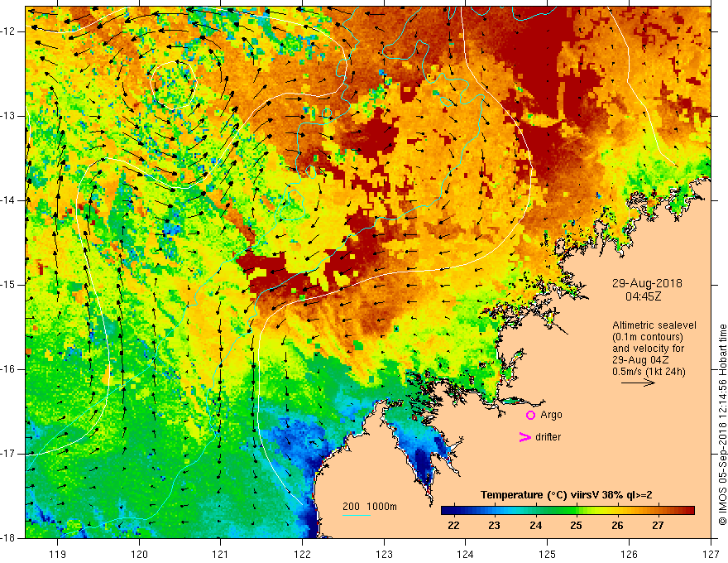Click longitude axis label 123
This screenshot has height=563, width=728.
click(384, 554)
